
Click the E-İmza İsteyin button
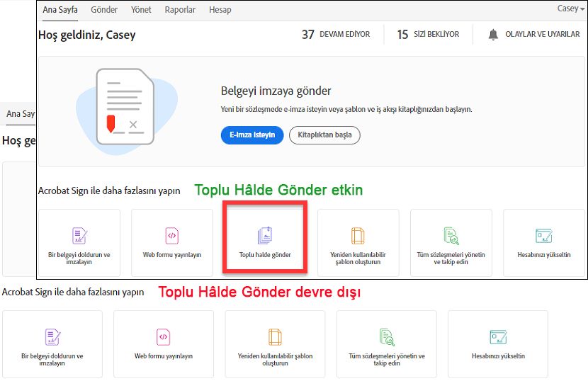coord(252,135)
